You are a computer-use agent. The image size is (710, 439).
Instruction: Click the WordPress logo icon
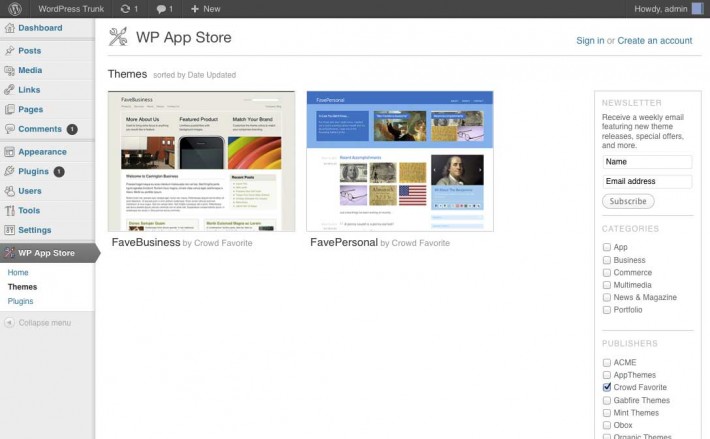click(14, 9)
